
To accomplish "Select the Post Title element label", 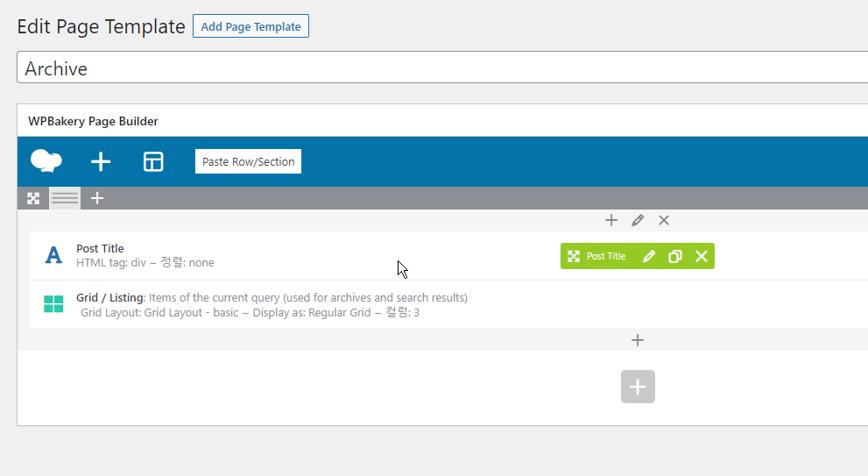I will coord(100,248).
